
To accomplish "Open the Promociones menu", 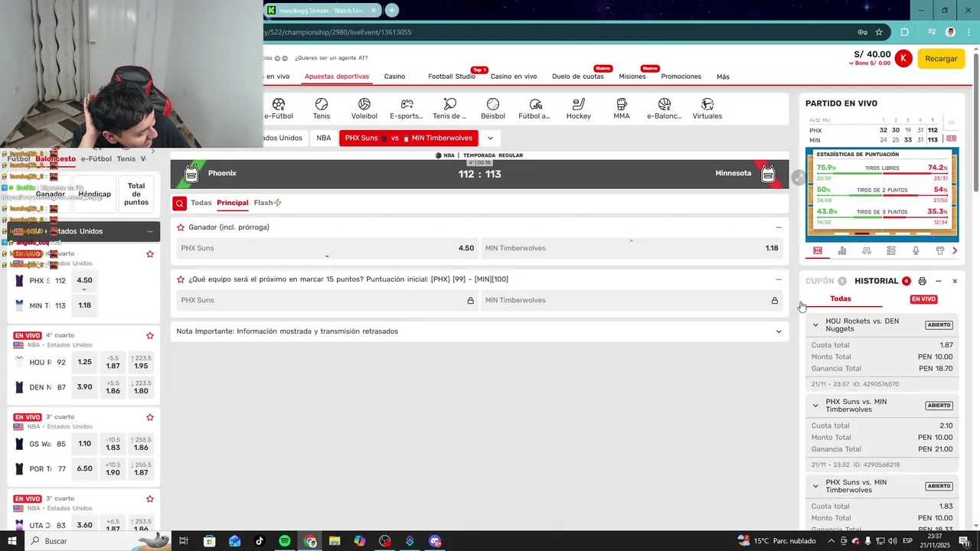I will coord(681,77).
